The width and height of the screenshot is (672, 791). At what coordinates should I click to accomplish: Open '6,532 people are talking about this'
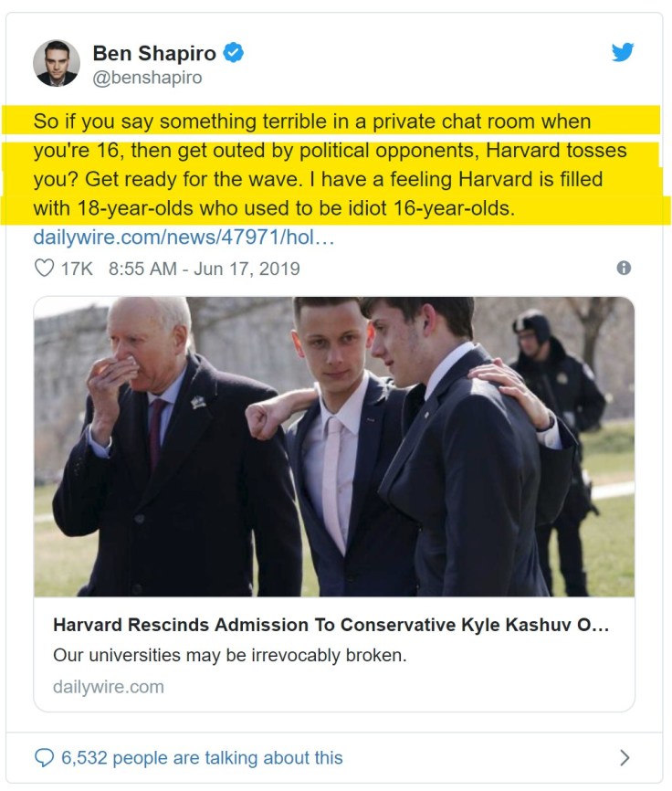(202, 757)
